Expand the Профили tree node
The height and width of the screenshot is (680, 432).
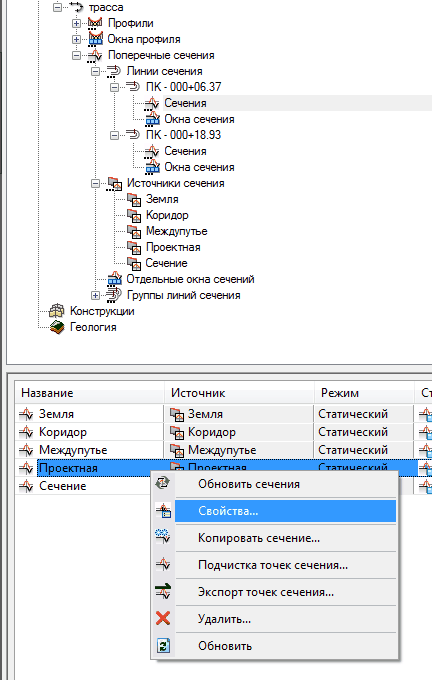(x=76, y=23)
